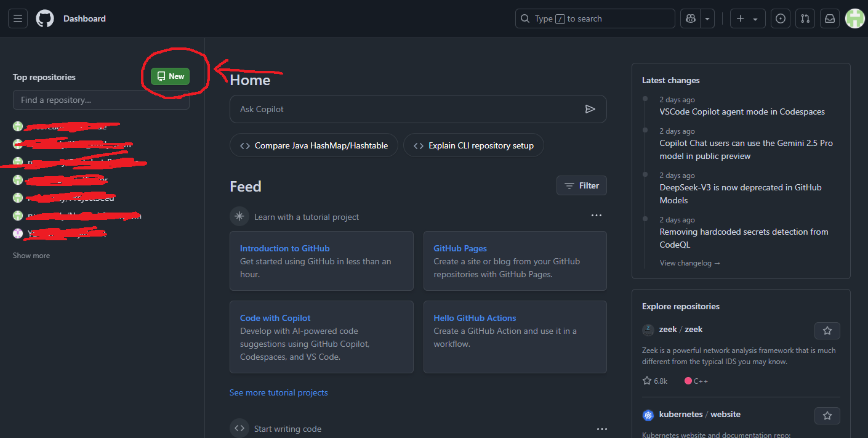Image resolution: width=868 pixels, height=438 pixels.
Task: Open the hamburger navigation menu
Action: click(18, 18)
